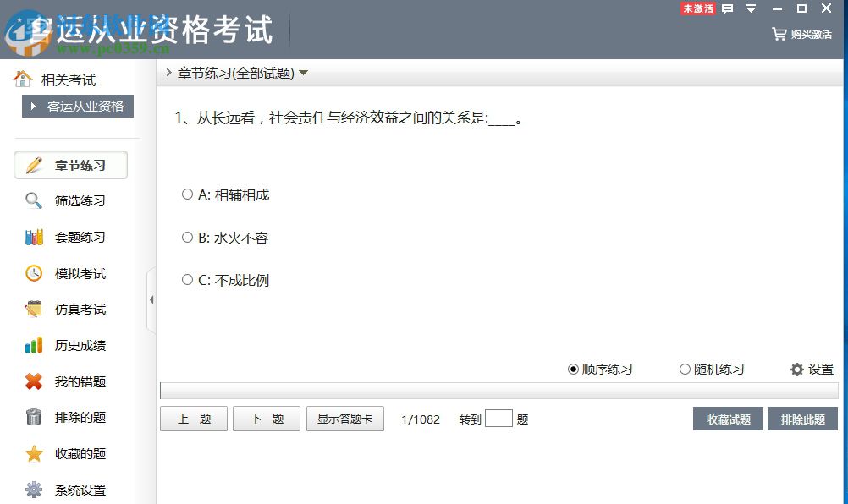Select the 章节练习 pencil icon in sidebar
This screenshot has height=504, width=848.
[x=36, y=165]
